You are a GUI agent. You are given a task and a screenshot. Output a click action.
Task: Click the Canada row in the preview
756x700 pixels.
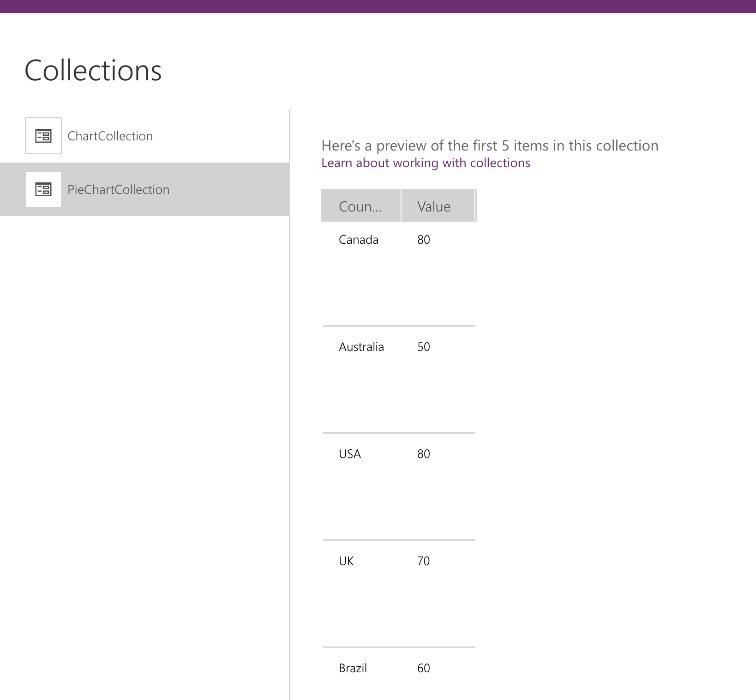pos(358,240)
